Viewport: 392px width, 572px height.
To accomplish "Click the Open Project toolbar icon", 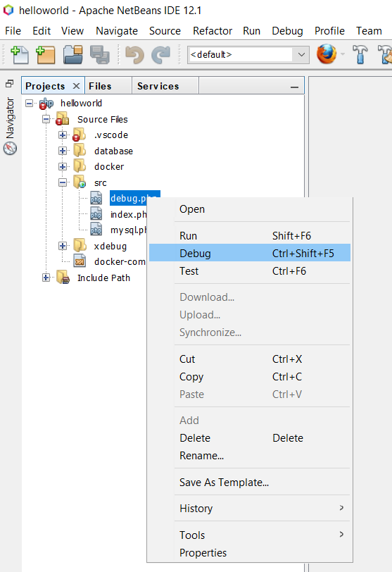I will pos(72,55).
